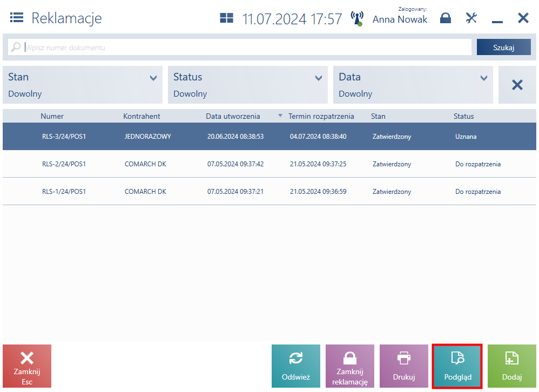Expand the Data filter dropdown
Image resolution: width=539 pixels, height=392 pixels.
tap(413, 85)
